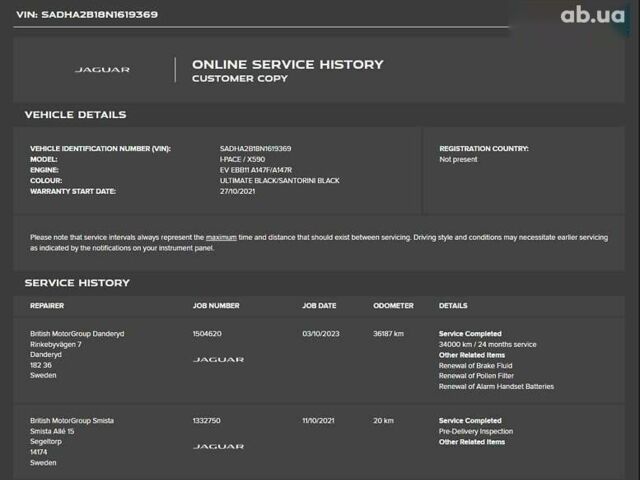Select job number 1332750

[207, 421]
